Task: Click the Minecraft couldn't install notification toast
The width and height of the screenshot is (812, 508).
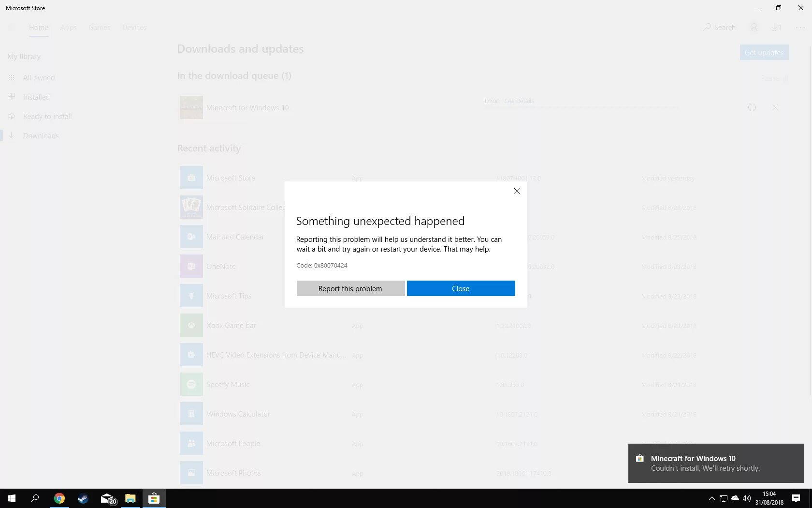Action: pos(716,463)
